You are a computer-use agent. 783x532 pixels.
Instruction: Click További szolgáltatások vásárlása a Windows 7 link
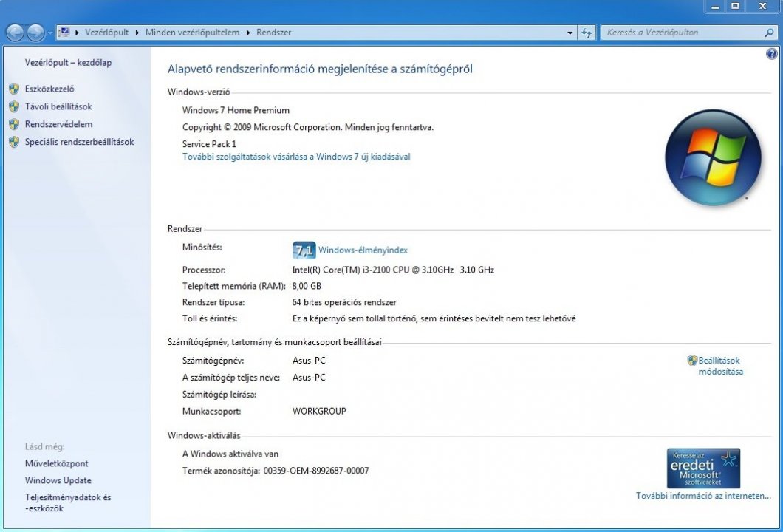coord(296,157)
